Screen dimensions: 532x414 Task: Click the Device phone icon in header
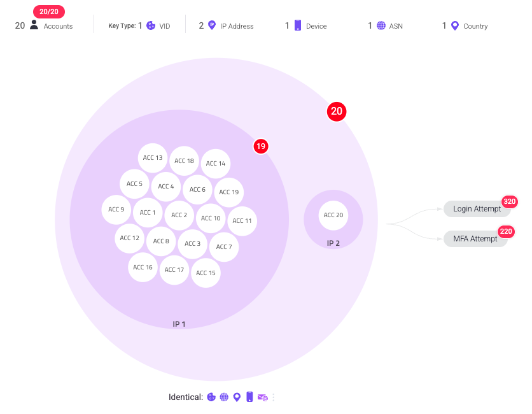tap(298, 25)
